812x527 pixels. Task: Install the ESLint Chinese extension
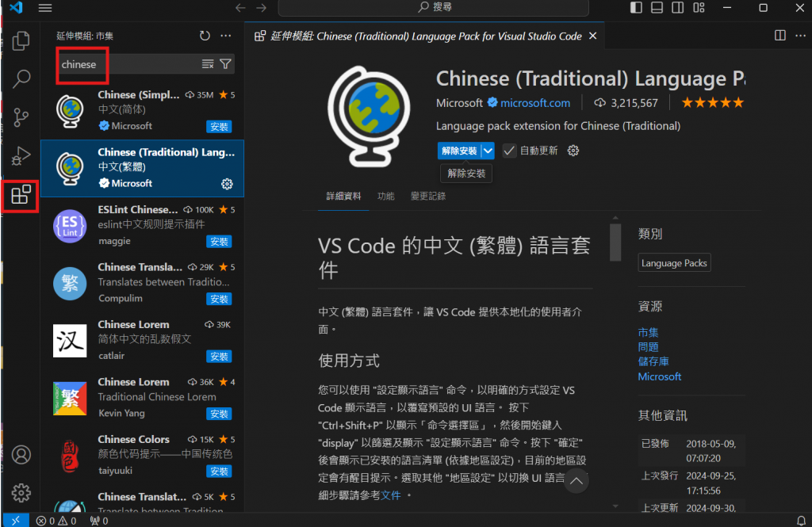click(219, 241)
